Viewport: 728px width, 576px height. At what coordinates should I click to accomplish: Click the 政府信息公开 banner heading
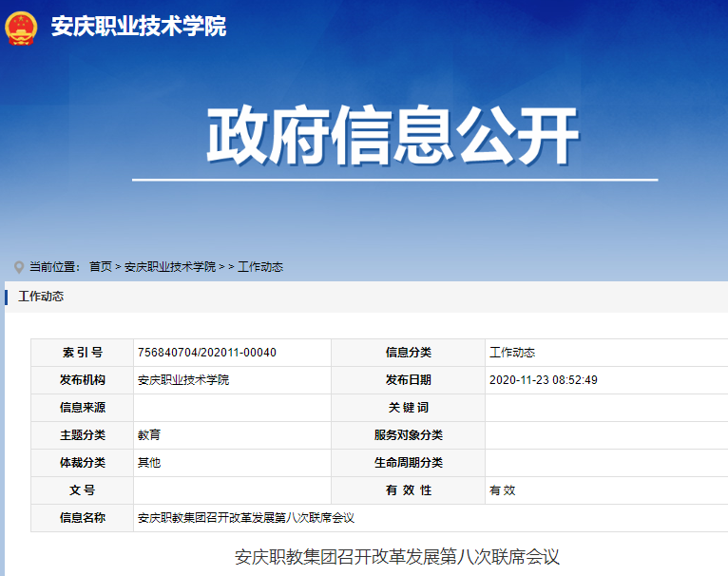coord(393,135)
